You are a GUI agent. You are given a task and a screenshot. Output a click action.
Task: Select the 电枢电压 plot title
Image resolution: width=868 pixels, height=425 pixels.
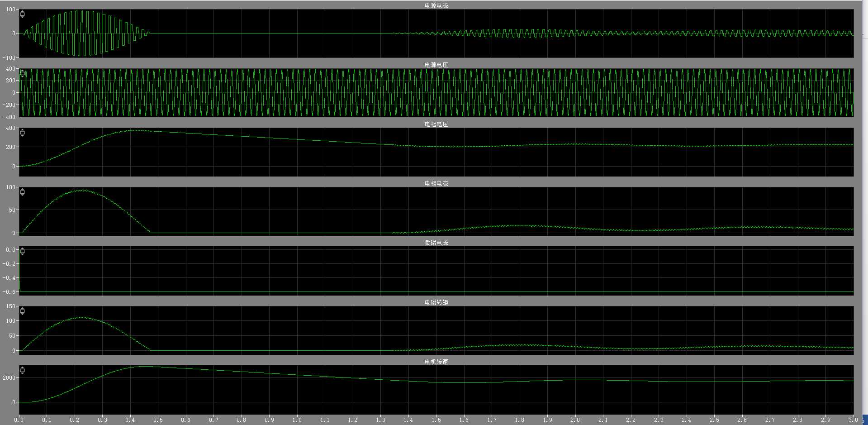pos(436,124)
